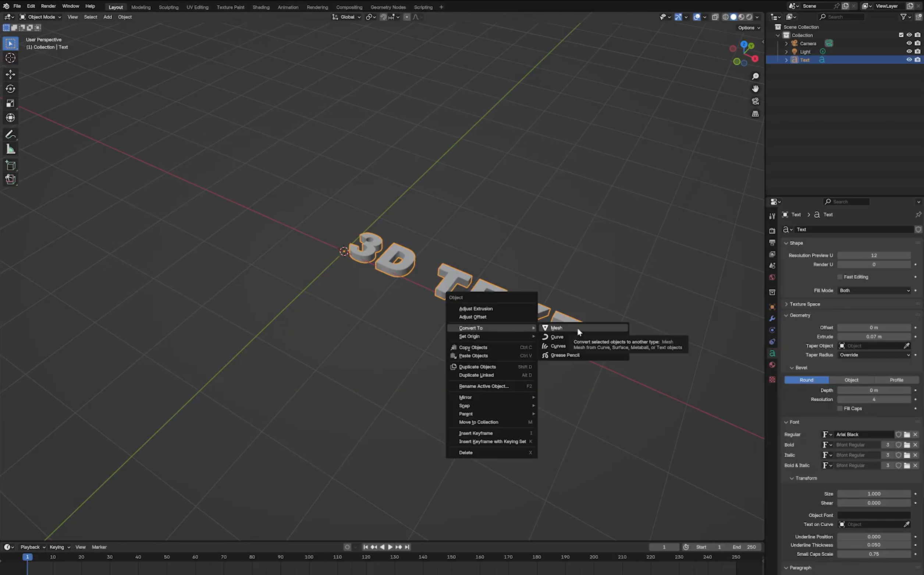The width and height of the screenshot is (924, 575).
Task: Hide the Text object with eye icon
Action: (x=909, y=60)
